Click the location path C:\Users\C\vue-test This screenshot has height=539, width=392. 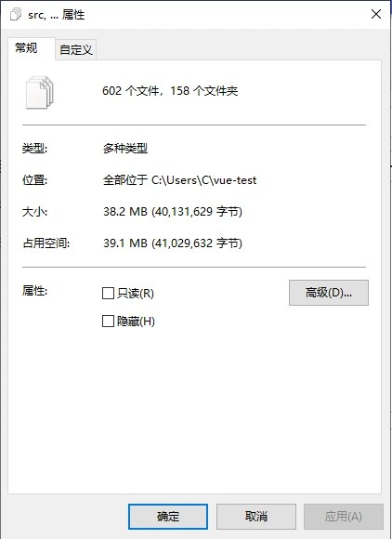(204, 180)
